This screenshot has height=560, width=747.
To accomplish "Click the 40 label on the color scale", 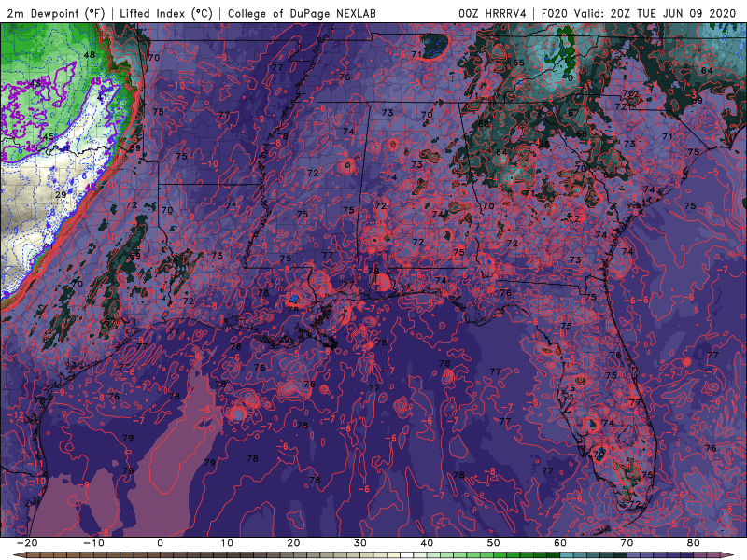I will pyautogui.click(x=427, y=543).
